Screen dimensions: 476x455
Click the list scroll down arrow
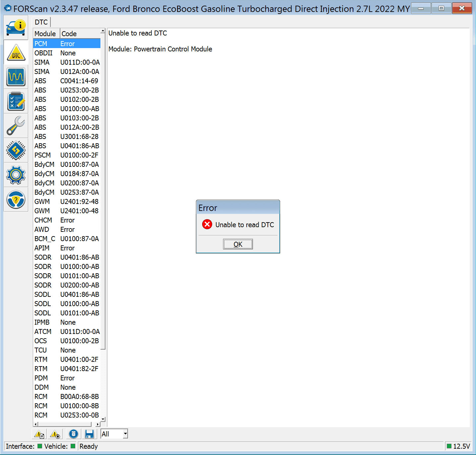(103, 419)
